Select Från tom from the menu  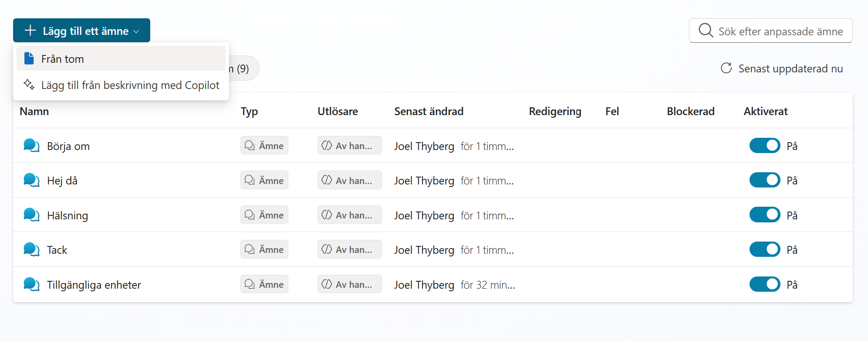click(121, 58)
